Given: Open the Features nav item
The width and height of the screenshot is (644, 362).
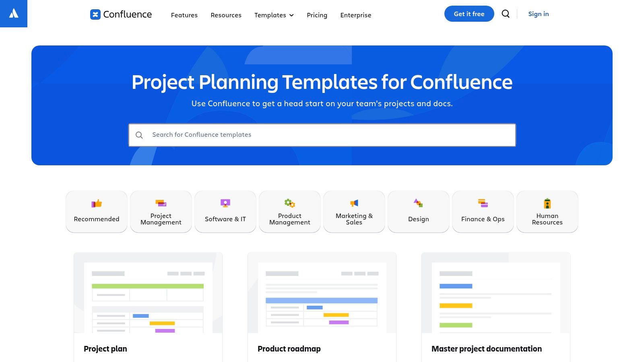Looking at the screenshot, I should click(184, 15).
